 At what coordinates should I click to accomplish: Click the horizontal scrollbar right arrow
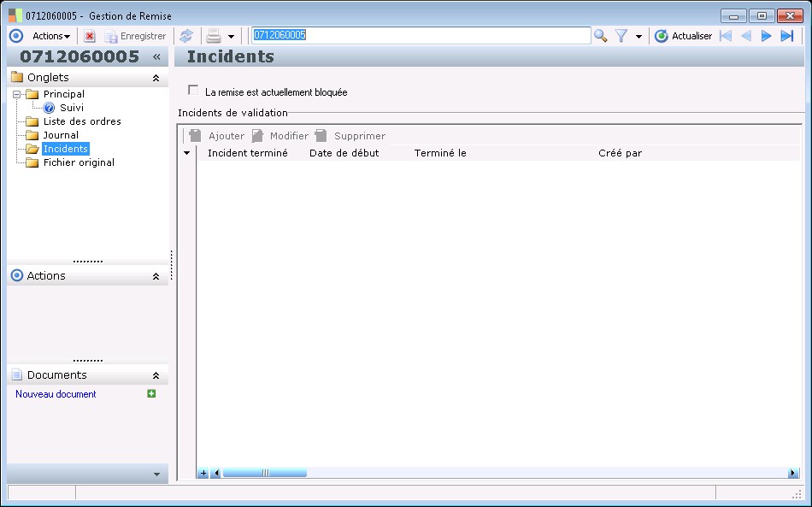[792, 473]
